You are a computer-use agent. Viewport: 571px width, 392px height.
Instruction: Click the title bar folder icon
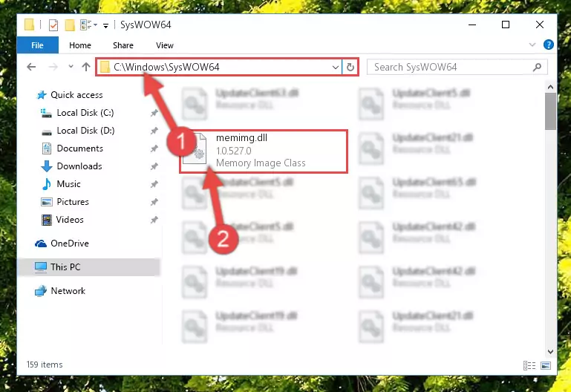[29, 24]
